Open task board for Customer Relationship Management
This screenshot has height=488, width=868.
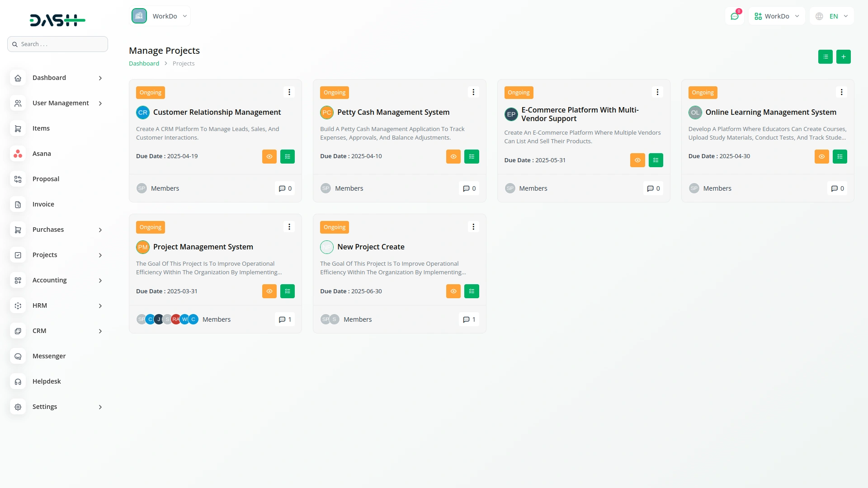click(288, 157)
